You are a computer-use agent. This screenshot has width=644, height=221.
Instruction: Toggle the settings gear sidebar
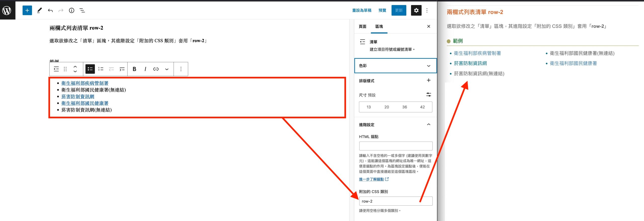pyautogui.click(x=416, y=10)
